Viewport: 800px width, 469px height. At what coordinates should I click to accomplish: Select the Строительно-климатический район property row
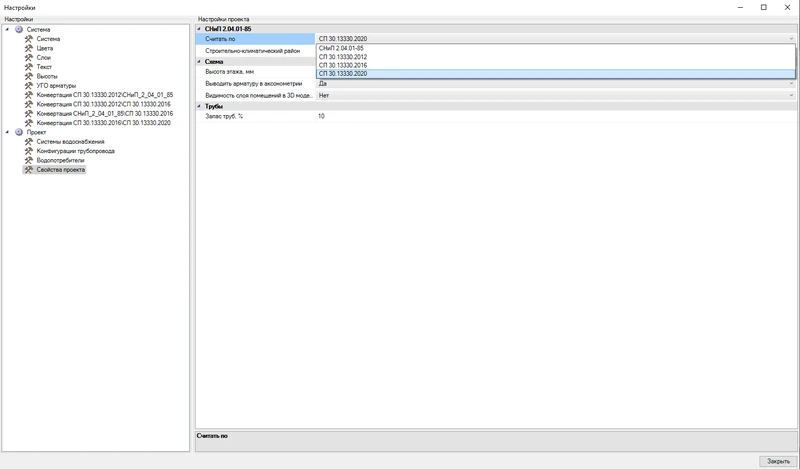[x=255, y=51]
